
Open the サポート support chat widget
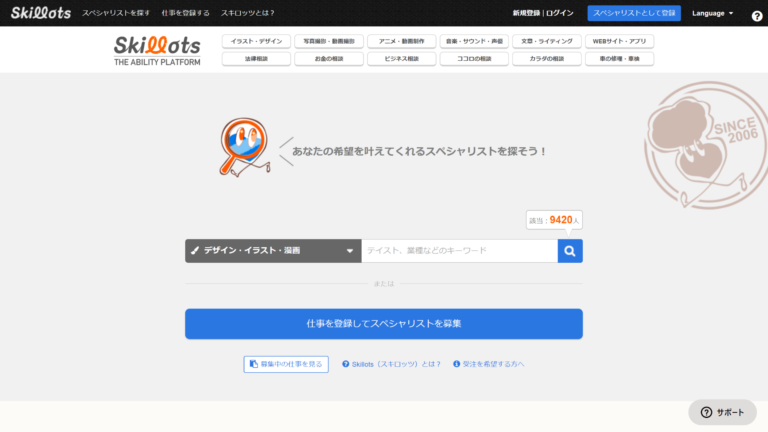point(722,412)
